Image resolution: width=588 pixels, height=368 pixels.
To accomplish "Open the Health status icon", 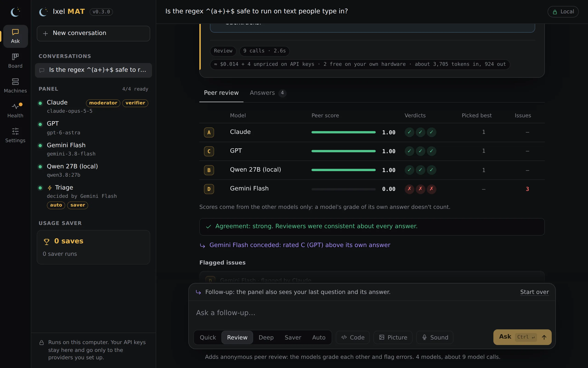I will point(15,106).
